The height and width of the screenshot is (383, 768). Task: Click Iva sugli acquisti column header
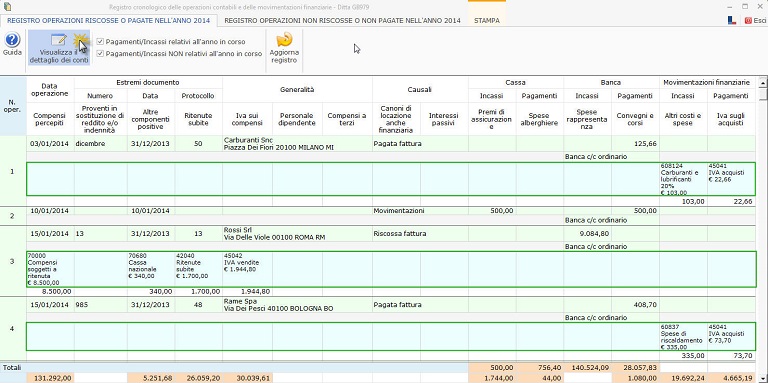click(731, 119)
